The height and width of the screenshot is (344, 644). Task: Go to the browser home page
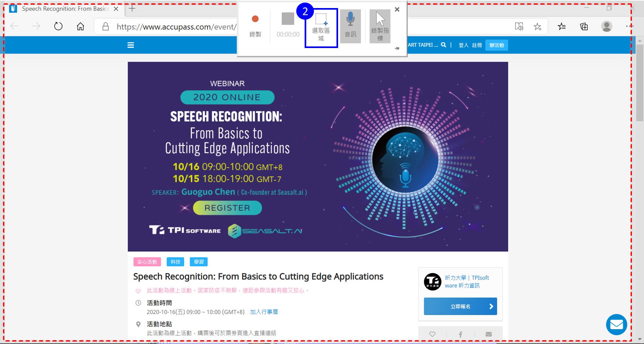80,26
